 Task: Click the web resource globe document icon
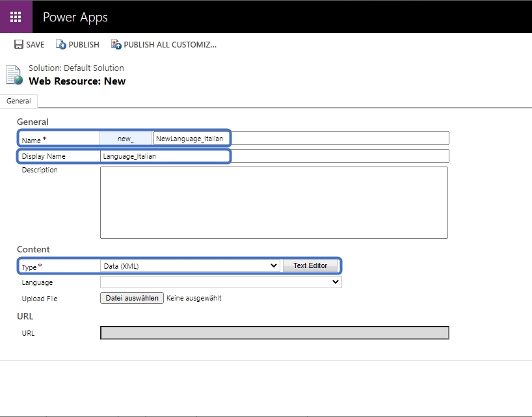14,75
